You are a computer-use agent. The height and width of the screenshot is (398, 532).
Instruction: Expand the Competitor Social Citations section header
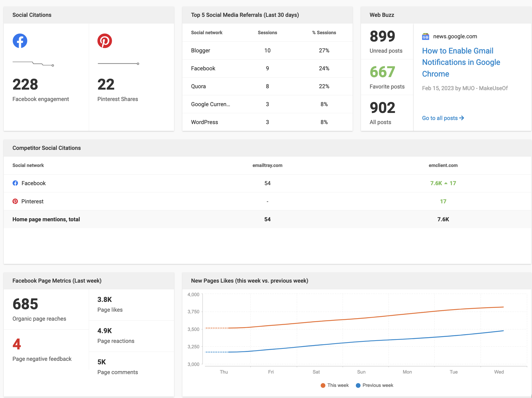46,148
